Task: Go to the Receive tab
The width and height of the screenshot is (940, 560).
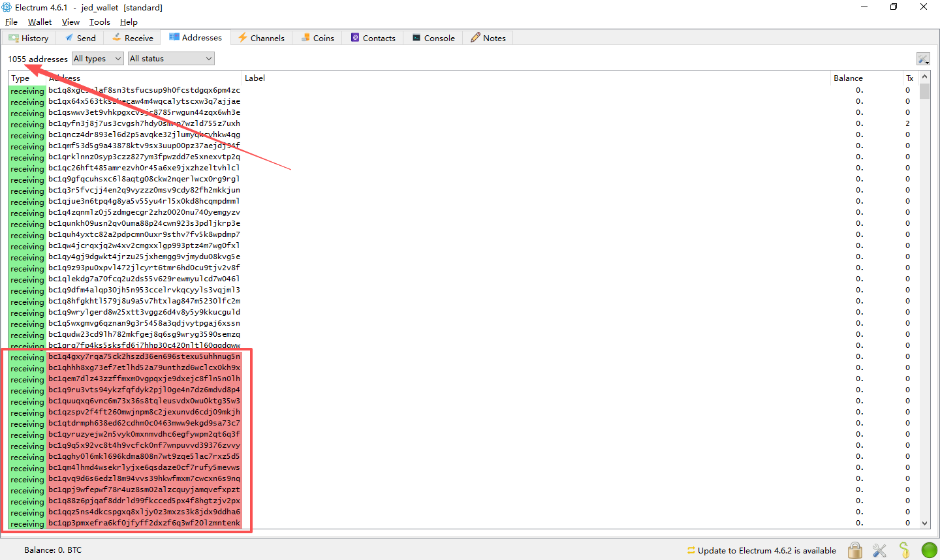Action: click(133, 38)
